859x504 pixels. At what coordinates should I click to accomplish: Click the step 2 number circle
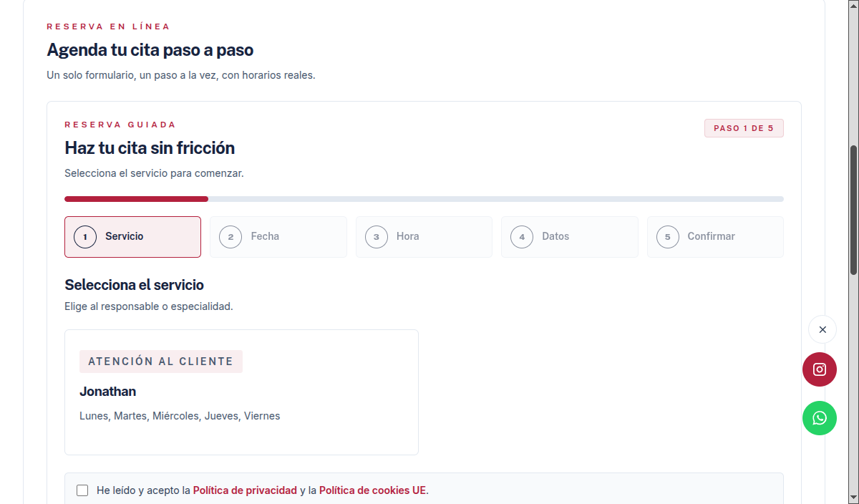tap(230, 237)
